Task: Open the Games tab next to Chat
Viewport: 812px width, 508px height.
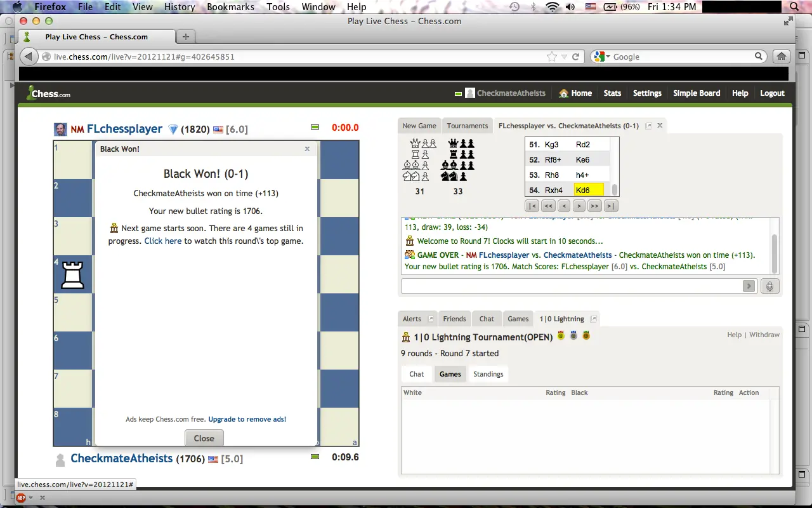Action: pyautogui.click(x=518, y=319)
